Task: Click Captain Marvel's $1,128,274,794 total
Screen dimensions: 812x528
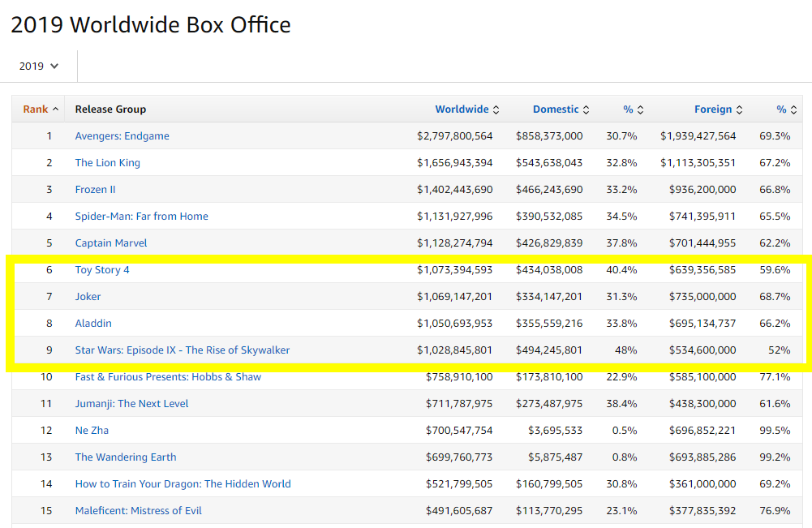Action: 455,243
